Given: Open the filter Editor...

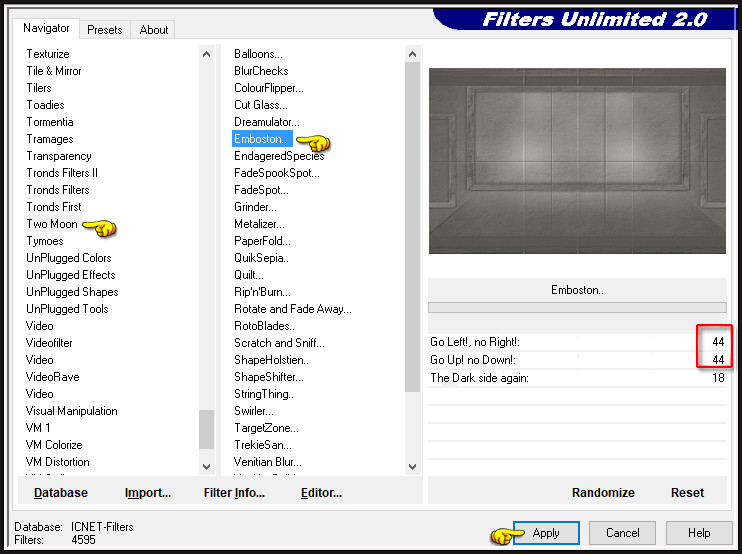Looking at the screenshot, I should pyautogui.click(x=321, y=492).
